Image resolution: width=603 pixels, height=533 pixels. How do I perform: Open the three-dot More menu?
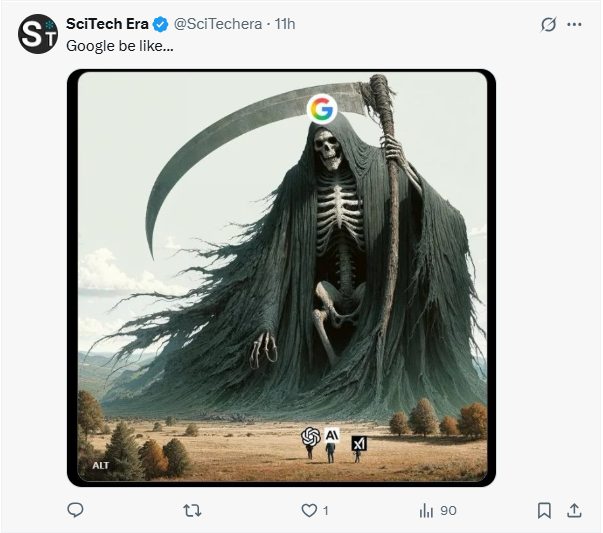(x=574, y=25)
